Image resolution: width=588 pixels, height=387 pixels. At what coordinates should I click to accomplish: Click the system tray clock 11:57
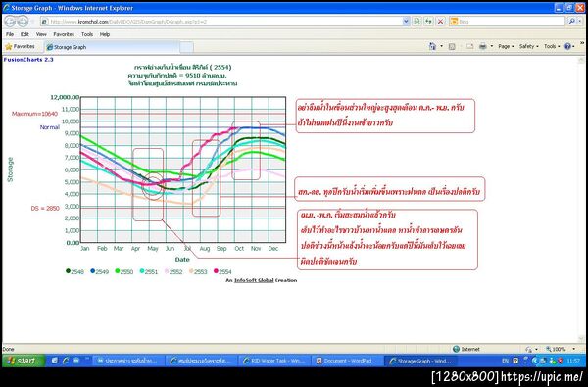(x=573, y=361)
